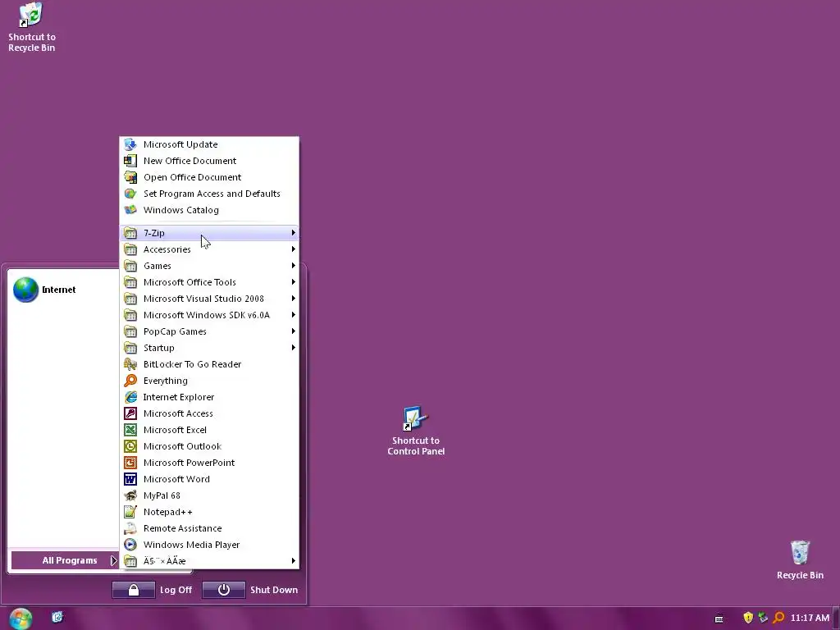Launch Microsoft PowerPoint
The height and width of the screenshot is (630, 840).
pyautogui.click(x=209, y=463)
